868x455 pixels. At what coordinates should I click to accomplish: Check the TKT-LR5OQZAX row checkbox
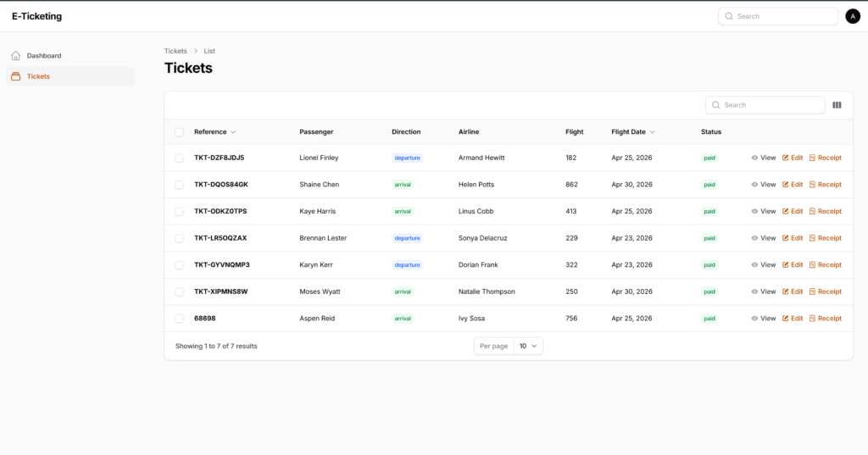pos(180,239)
